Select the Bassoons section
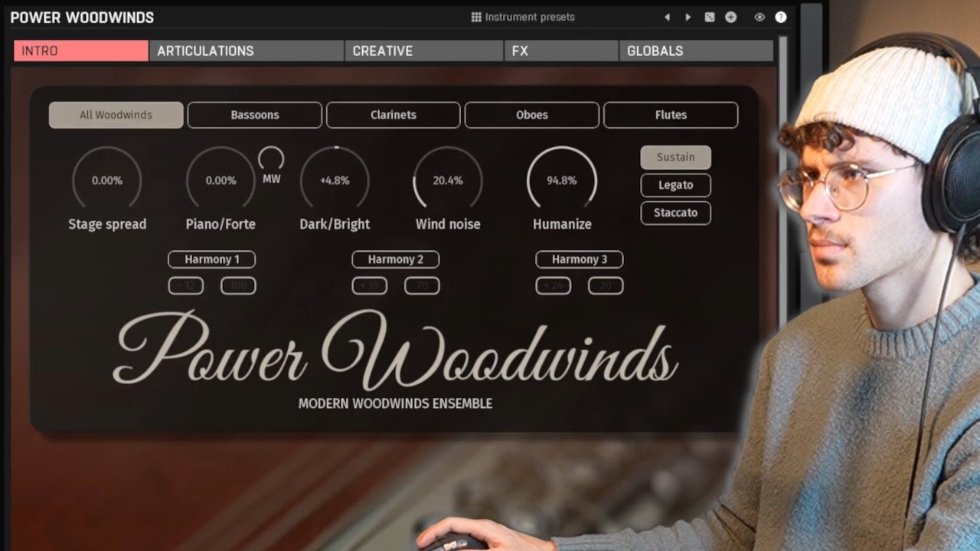 [255, 115]
